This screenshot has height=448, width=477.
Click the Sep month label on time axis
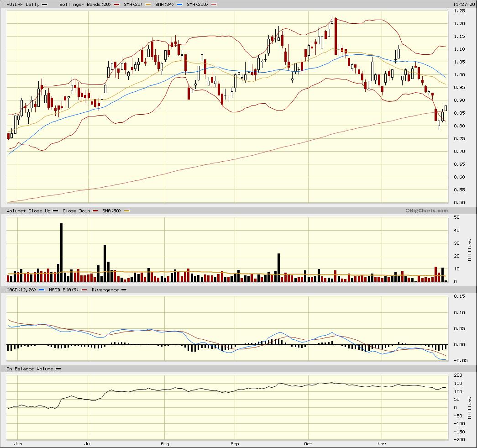point(235,444)
